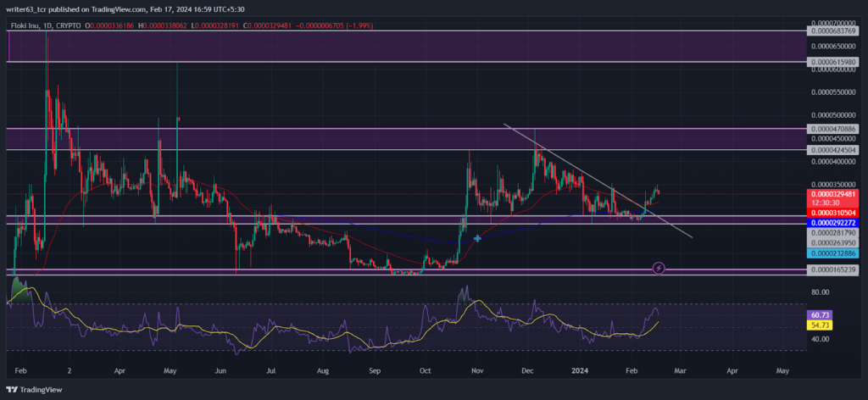Screen dimensions: 868x400
Task: Click the 12:30:30 bar countdown
Action: [x=824, y=203]
